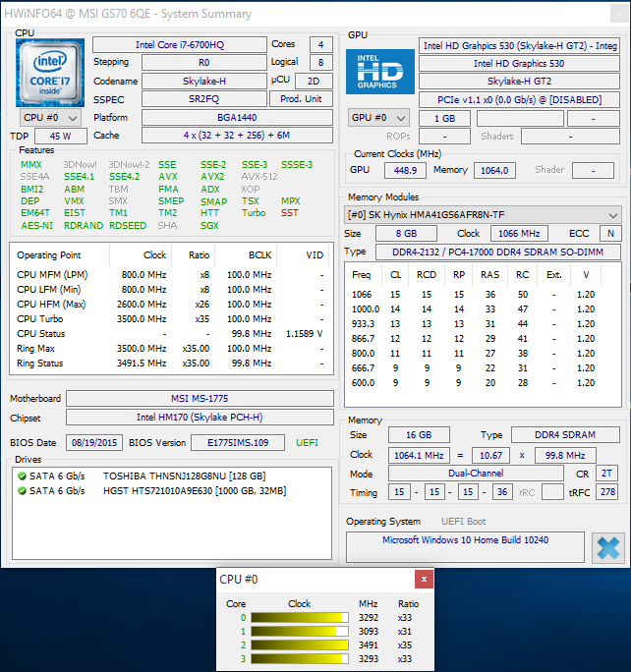Screen dimensions: 631x672
Task: Click the module Clock 1066 MHz field
Action: [519, 234]
